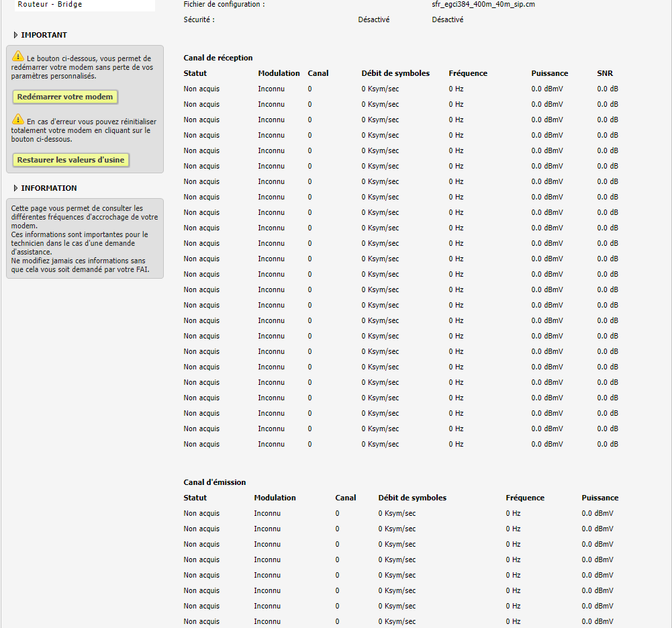This screenshot has width=672, height=628.
Task: Select the Fichier de configuration label
Action: 224,4
